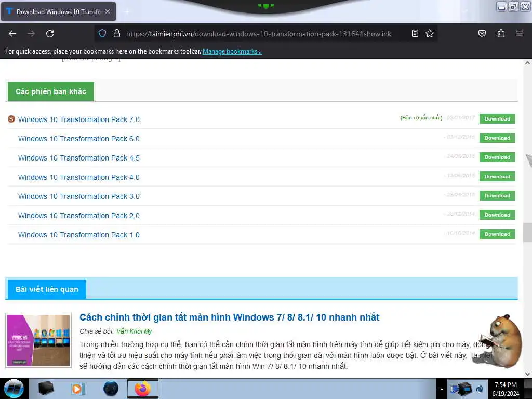Download Transformation Pack 4.5 via green button
The width and height of the screenshot is (532, 399).
pyautogui.click(x=497, y=157)
